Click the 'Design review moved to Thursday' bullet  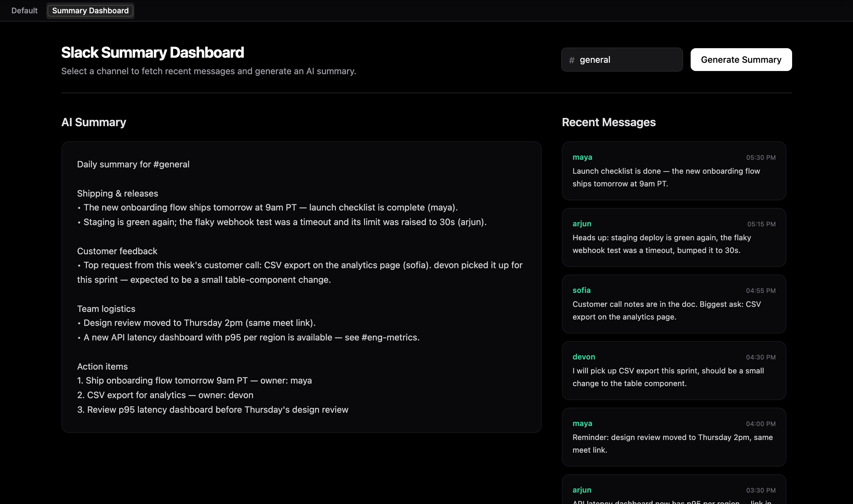(196, 323)
